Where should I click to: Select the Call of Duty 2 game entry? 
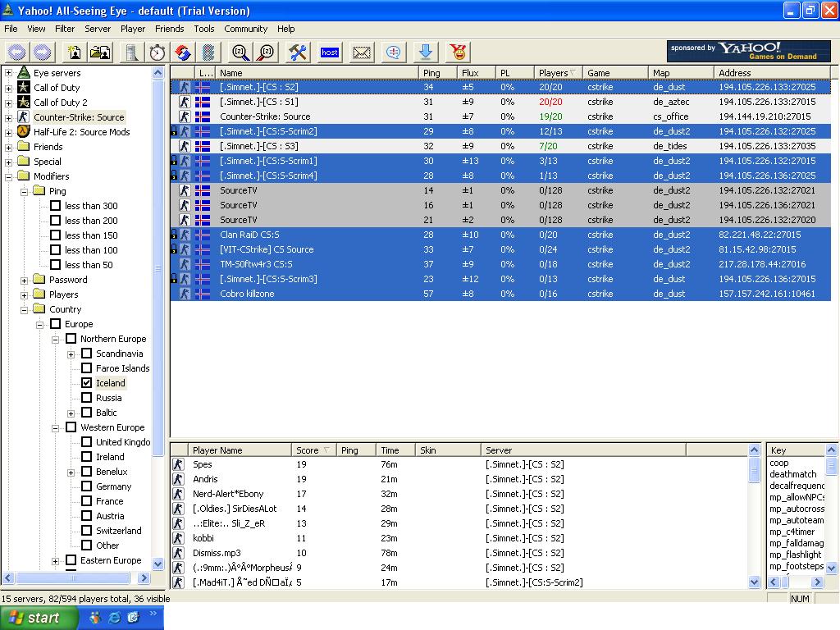click(x=60, y=103)
